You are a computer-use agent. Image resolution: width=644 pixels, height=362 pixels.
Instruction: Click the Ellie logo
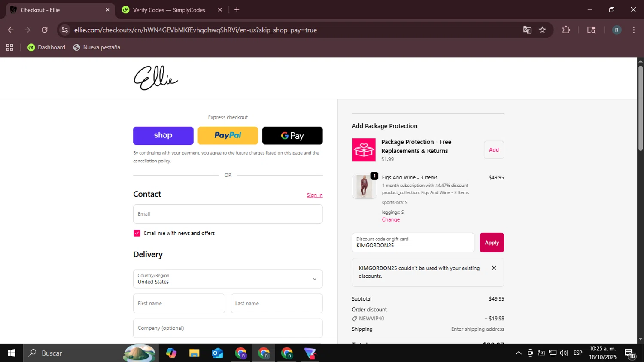(155, 78)
